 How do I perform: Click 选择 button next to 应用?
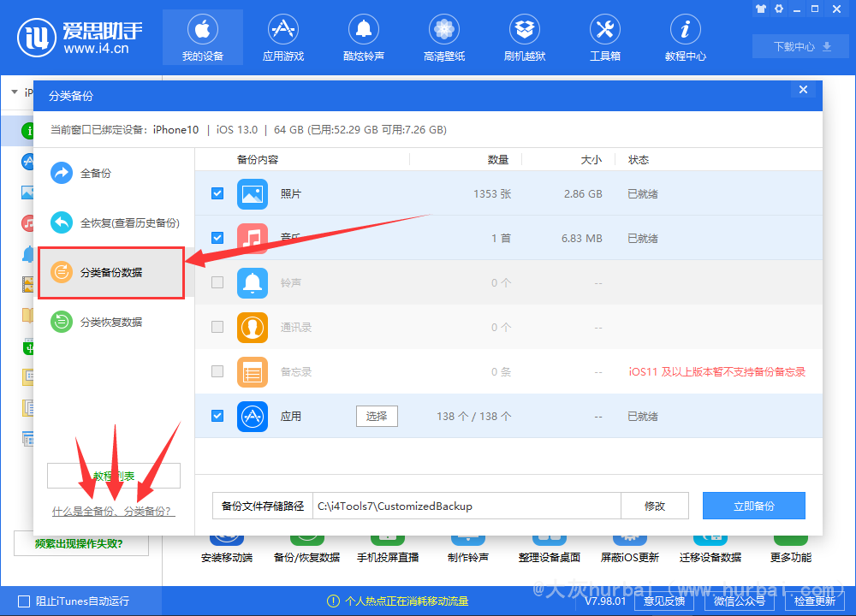(377, 416)
